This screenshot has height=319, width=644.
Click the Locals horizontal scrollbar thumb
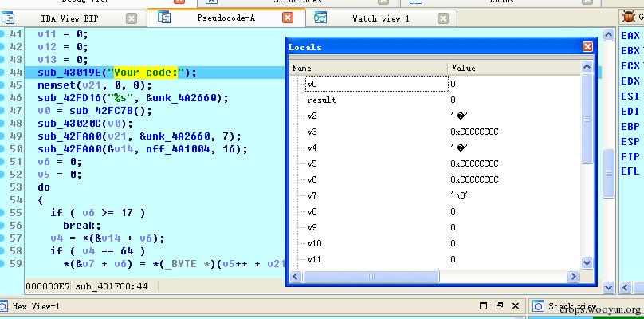coord(371,276)
